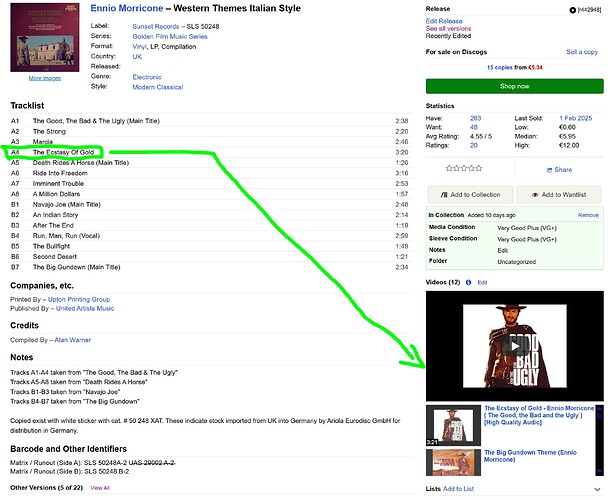This screenshot has width=611, height=500.
Task: Click track A7 Imminent Trouble
Action: (x=58, y=184)
